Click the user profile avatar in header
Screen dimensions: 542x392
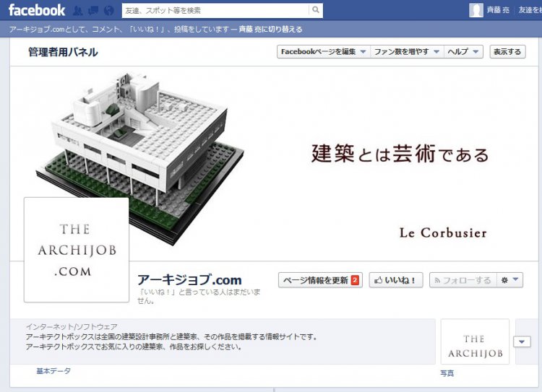[476, 10]
